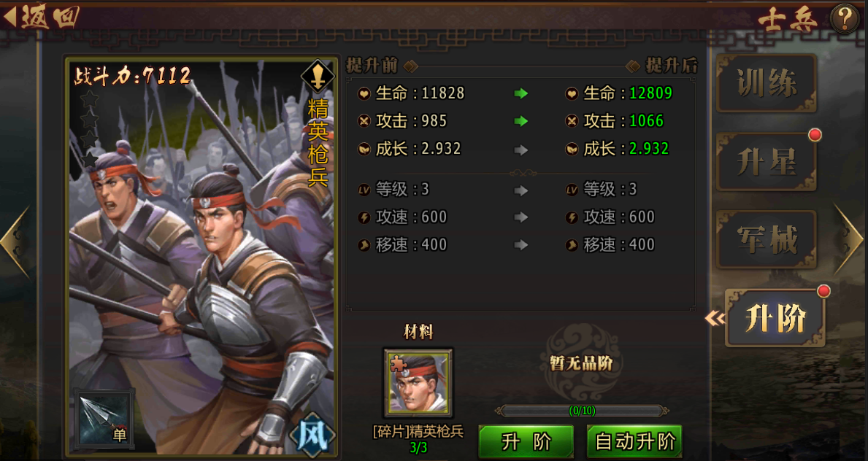Click the spear skill icon labeled 单
This screenshot has height=461, width=868.
point(104,418)
